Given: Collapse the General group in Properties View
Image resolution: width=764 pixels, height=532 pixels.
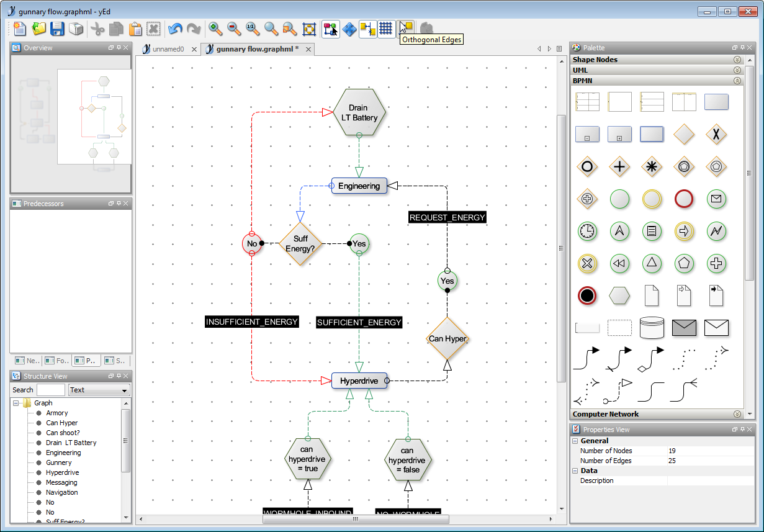Looking at the screenshot, I should pos(575,441).
